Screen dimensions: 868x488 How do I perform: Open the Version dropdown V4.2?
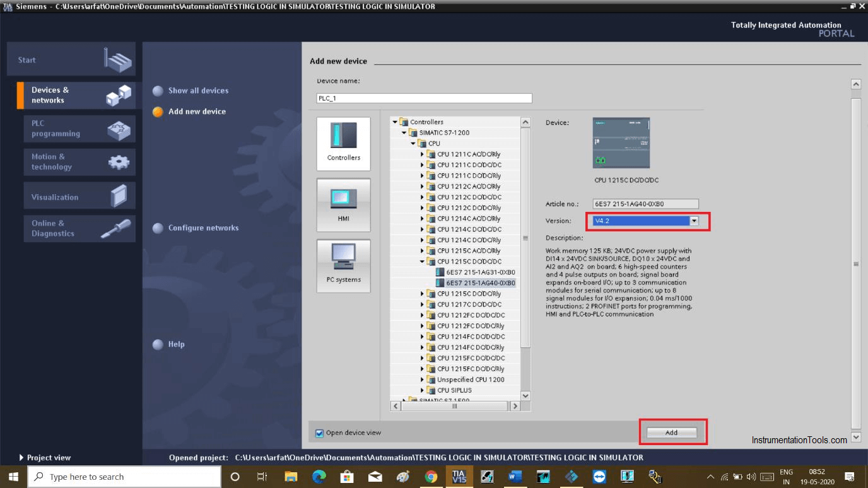[694, 221]
